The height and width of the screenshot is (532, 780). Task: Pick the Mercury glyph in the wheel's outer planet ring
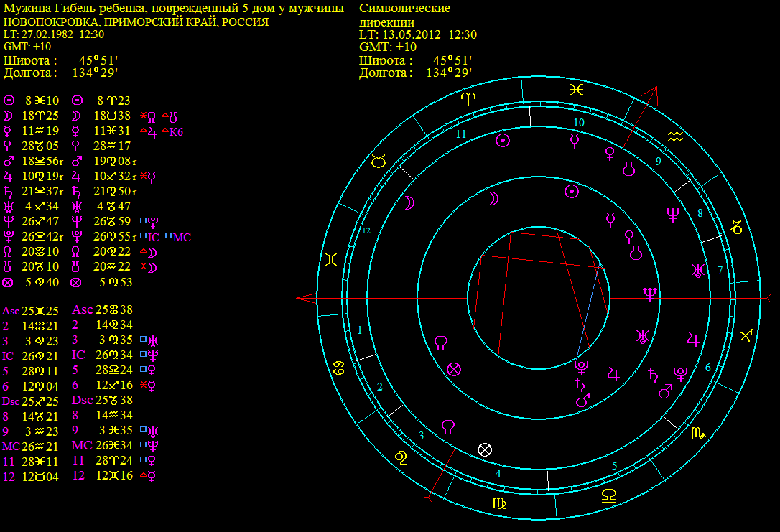575,141
